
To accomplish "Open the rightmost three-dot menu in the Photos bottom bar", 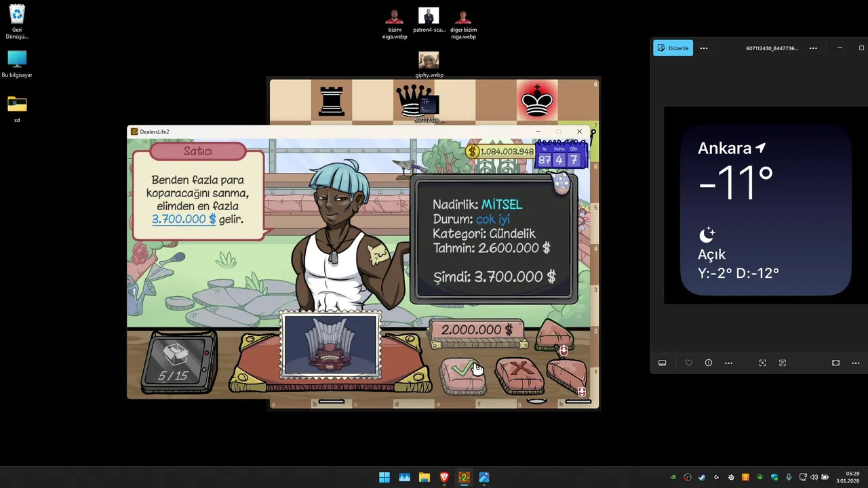I will 856,363.
